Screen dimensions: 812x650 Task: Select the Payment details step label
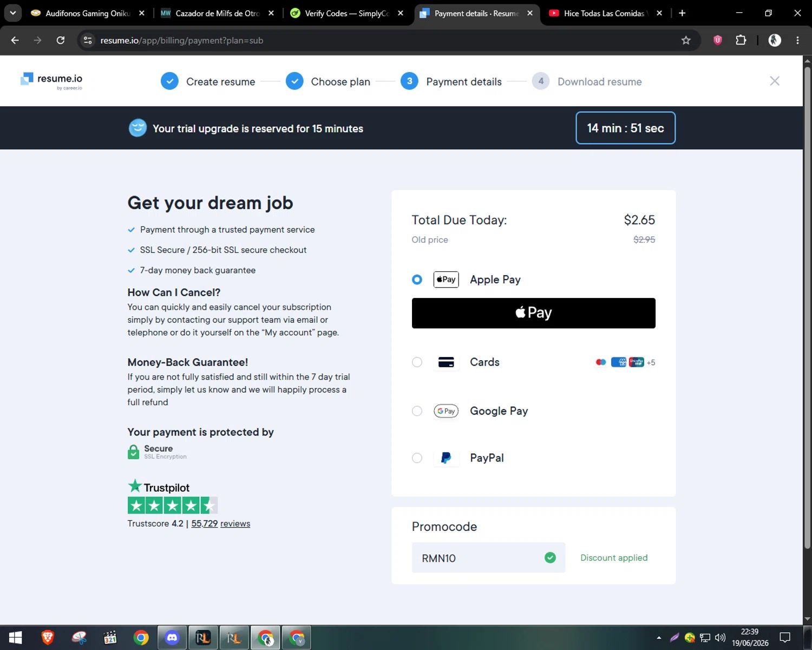(464, 82)
